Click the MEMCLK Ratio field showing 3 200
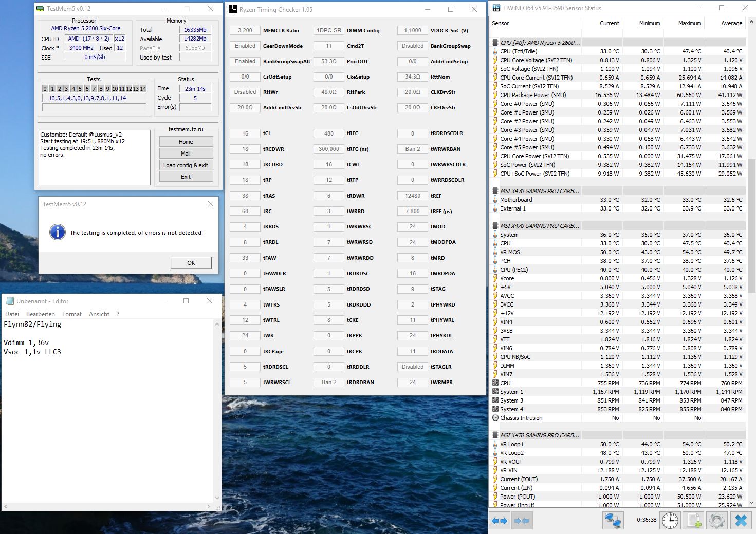 [x=245, y=30]
